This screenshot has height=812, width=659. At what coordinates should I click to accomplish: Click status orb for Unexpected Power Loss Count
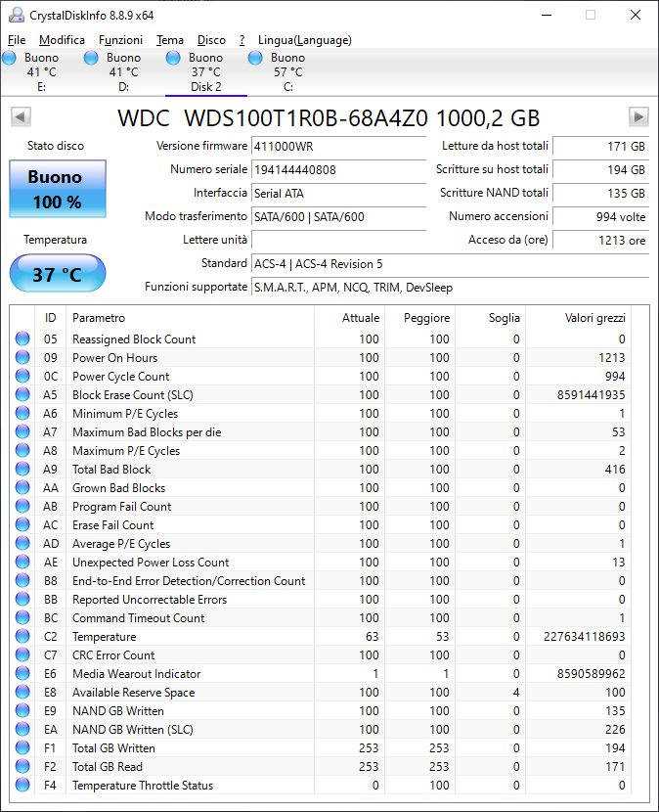pos(22,562)
